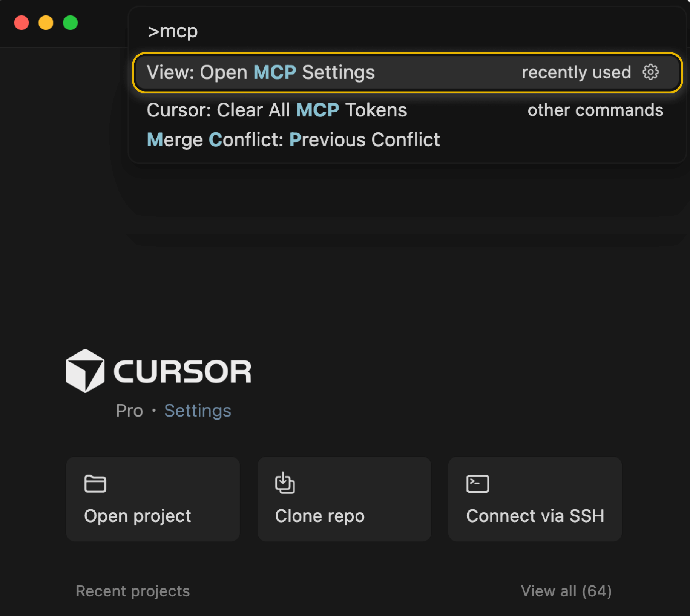Click the Recent projects heading
690x616 pixels.
click(133, 591)
